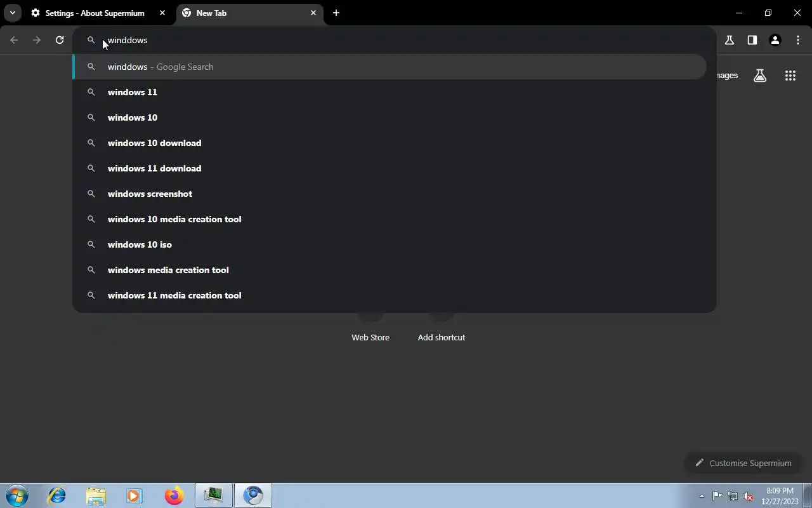Reload the current page
Screen dimensions: 812x508
click(x=60, y=40)
